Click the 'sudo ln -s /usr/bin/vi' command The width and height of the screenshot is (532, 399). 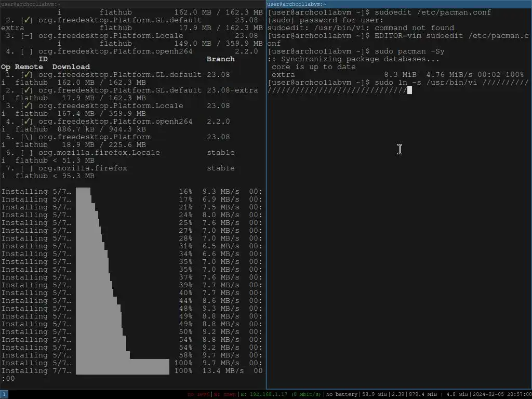(426, 83)
